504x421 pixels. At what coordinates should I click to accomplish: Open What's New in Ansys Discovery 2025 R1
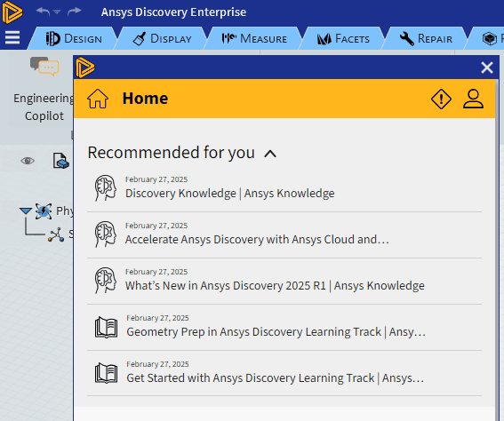coord(275,286)
